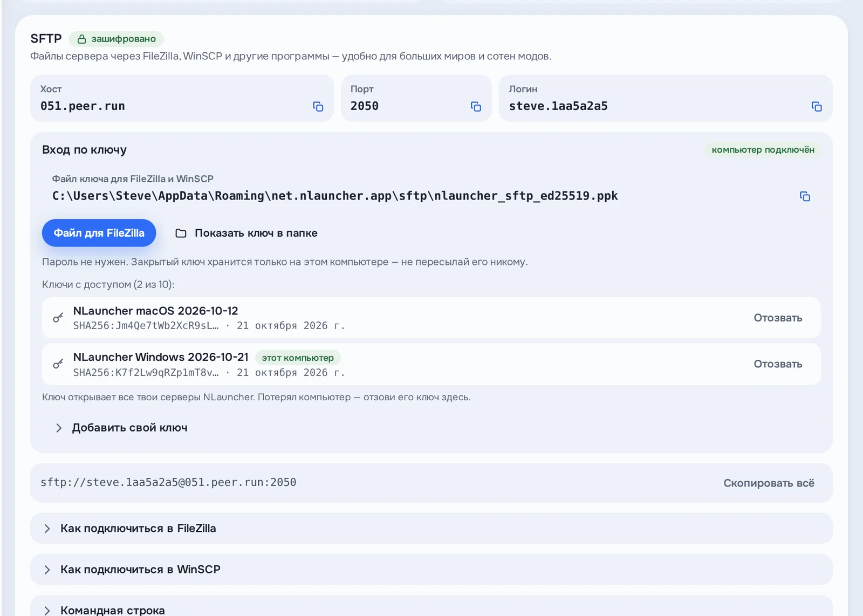Expand Как подключиться в FileZilla
863x616 pixels.
(x=432, y=528)
